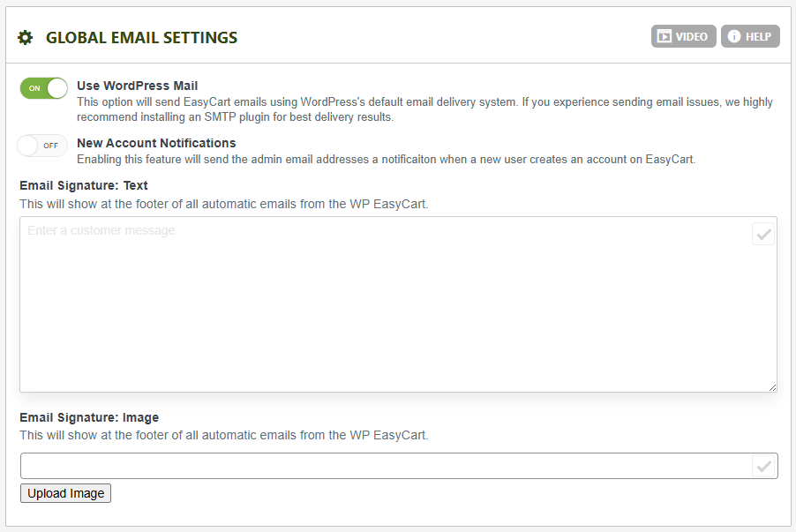Open the VIDEO tutorial button label

(692, 37)
